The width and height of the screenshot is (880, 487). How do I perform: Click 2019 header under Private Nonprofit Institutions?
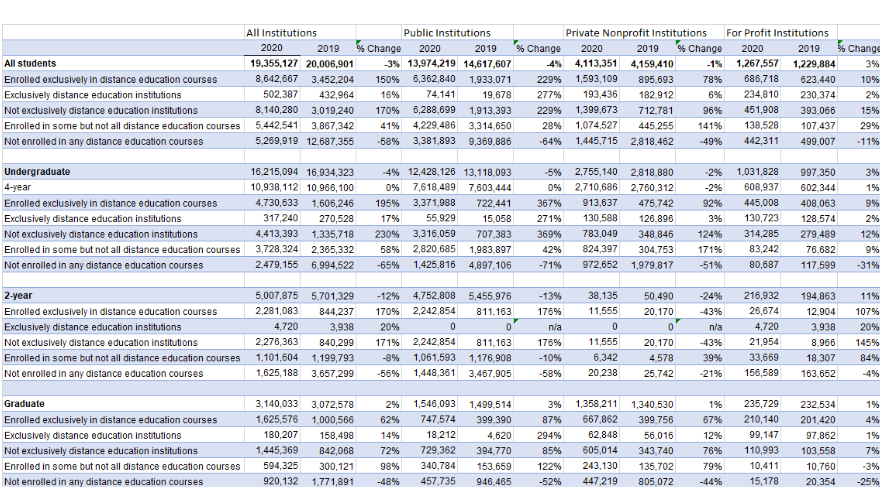pyautogui.click(x=648, y=48)
